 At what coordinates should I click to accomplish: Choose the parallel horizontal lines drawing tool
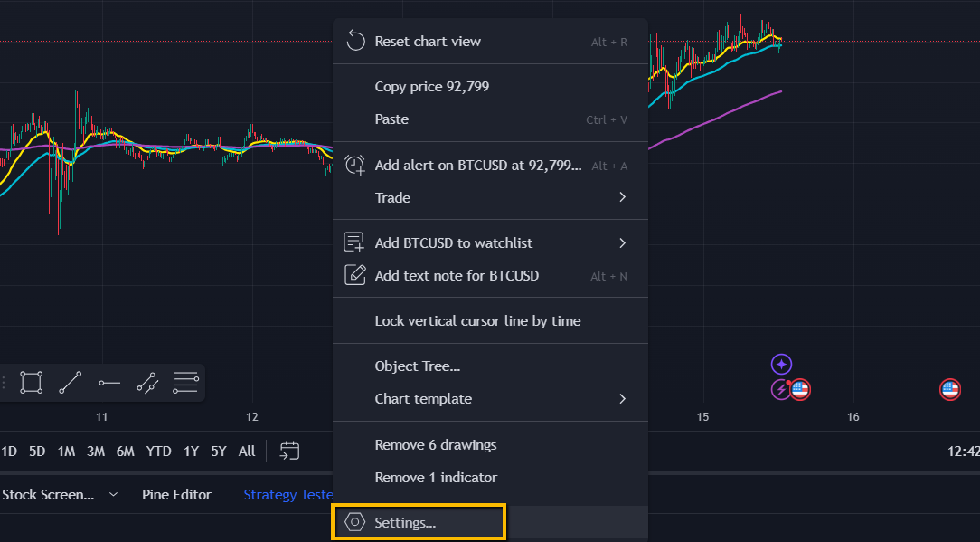pos(185,382)
